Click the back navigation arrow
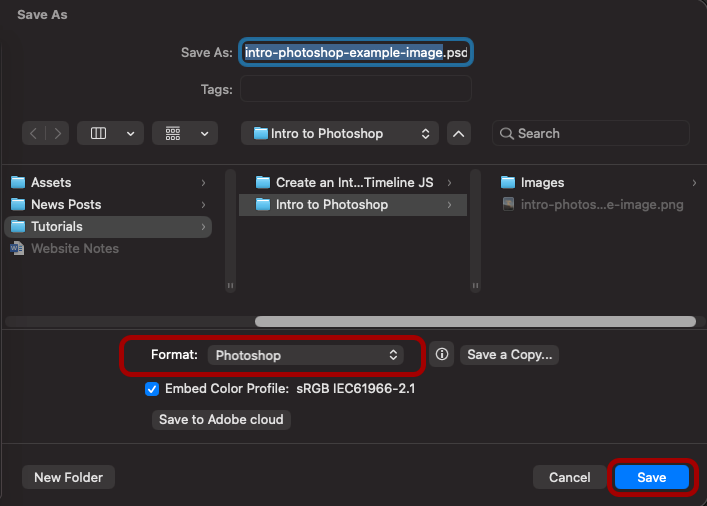 (x=35, y=133)
